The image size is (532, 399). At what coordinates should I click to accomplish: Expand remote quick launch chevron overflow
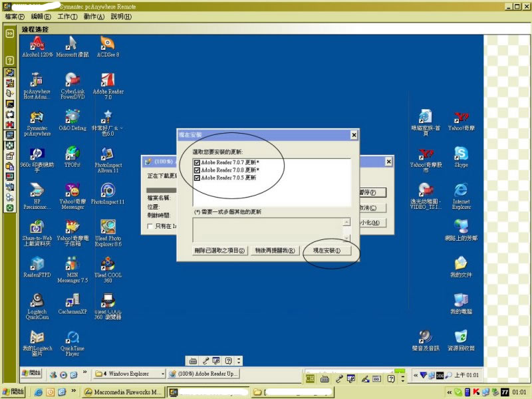(x=85, y=372)
